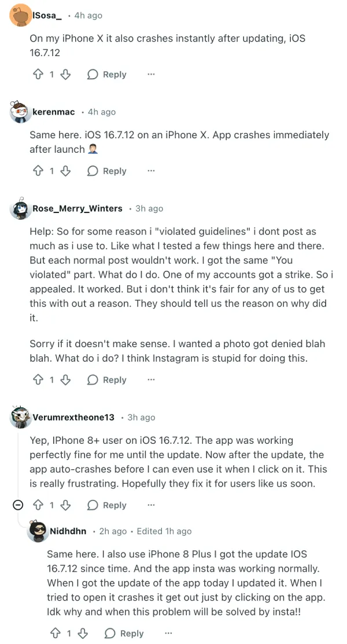Upvote Nidhdhn's reply
The width and height of the screenshot is (347, 644).
click(x=56, y=634)
